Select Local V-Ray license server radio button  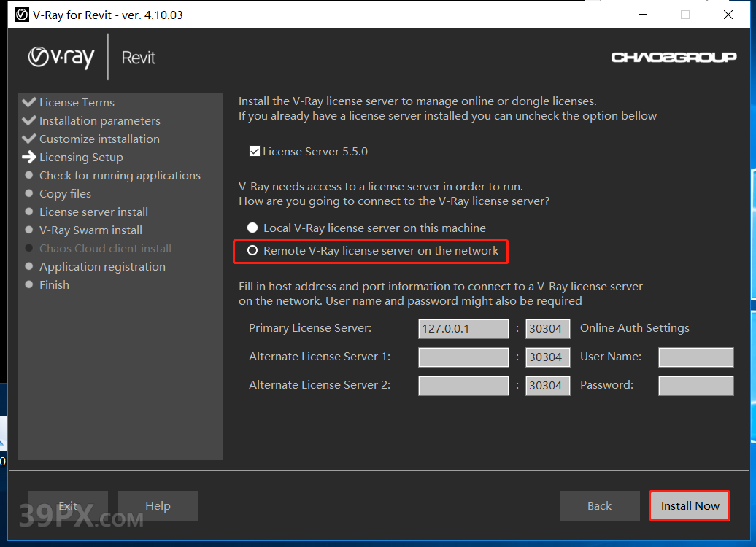252,228
